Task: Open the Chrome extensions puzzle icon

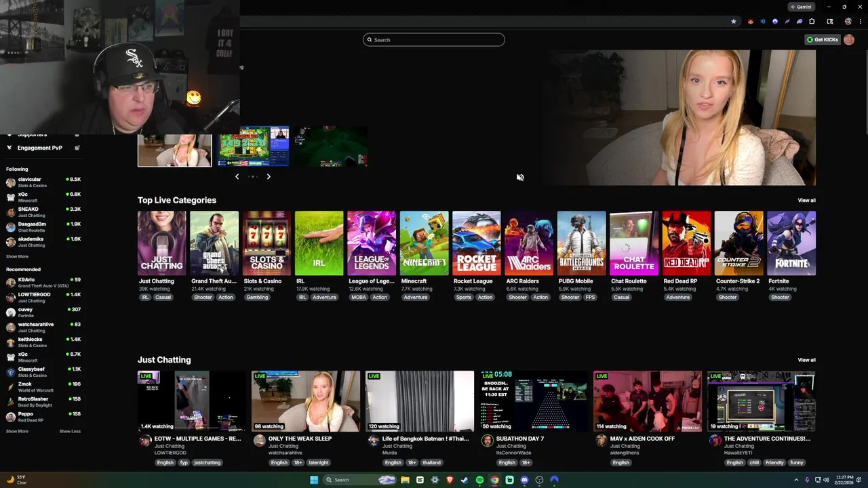Action: [812, 22]
